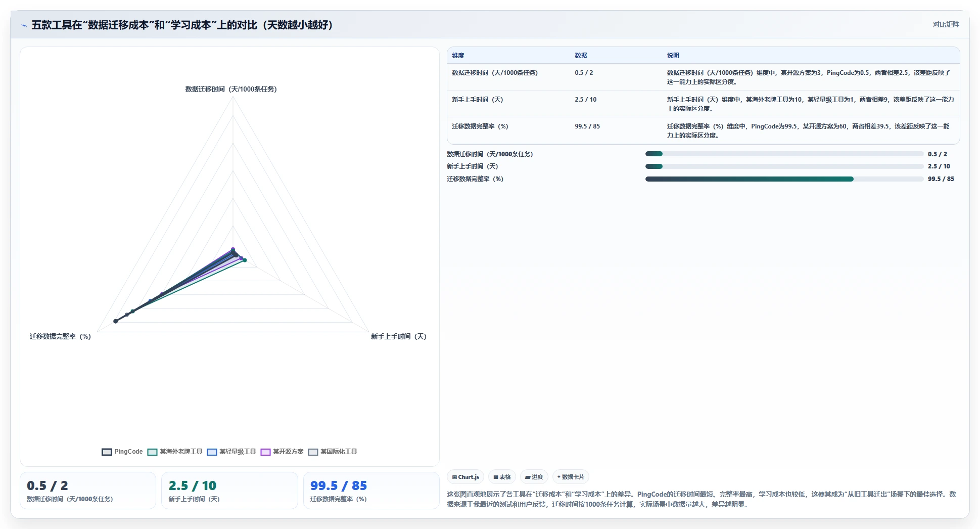This screenshot has height=529, width=980.
Task: Click the table's 2.5 / 10 data cell
Action: click(x=585, y=100)
